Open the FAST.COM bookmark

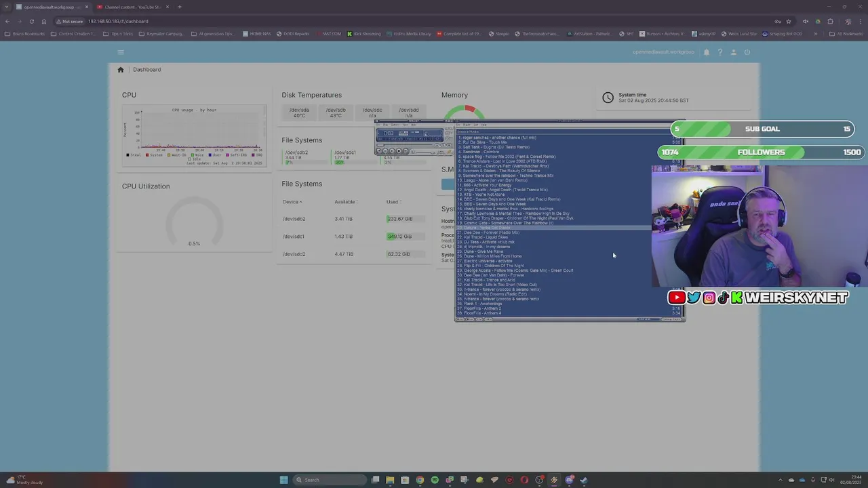click(x=328, y=34)
